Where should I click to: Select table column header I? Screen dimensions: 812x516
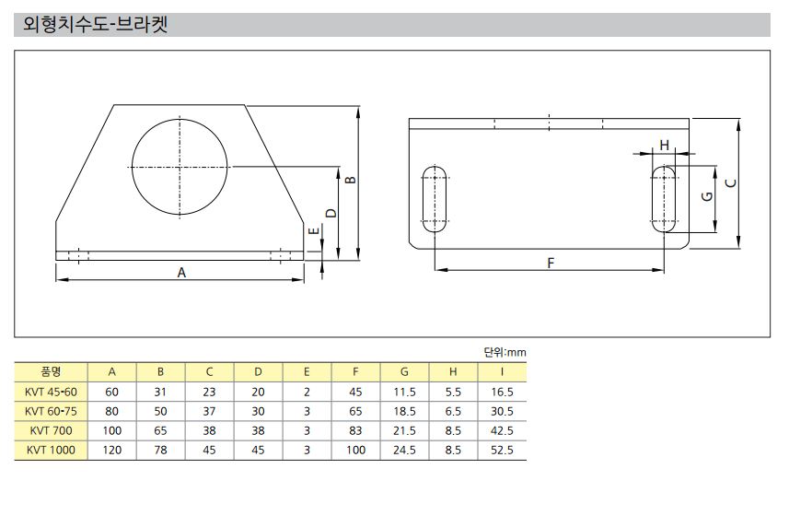502,371
